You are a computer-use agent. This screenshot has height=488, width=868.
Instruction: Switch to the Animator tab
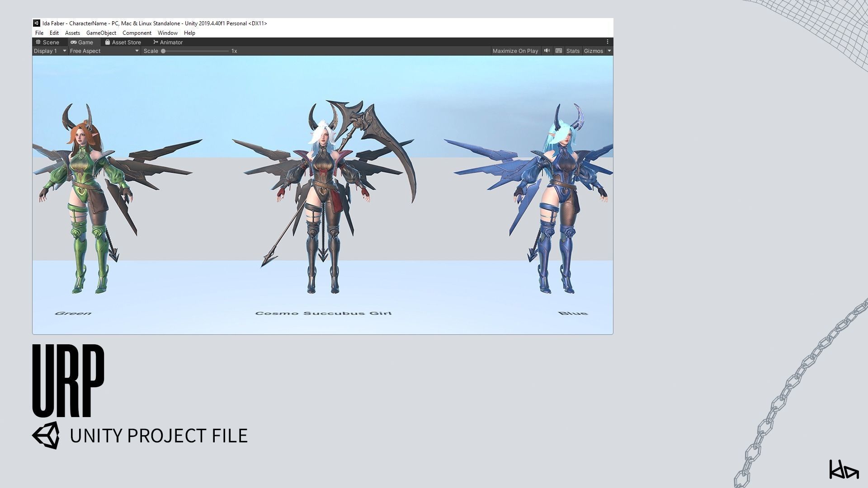(x=168, y=42)
